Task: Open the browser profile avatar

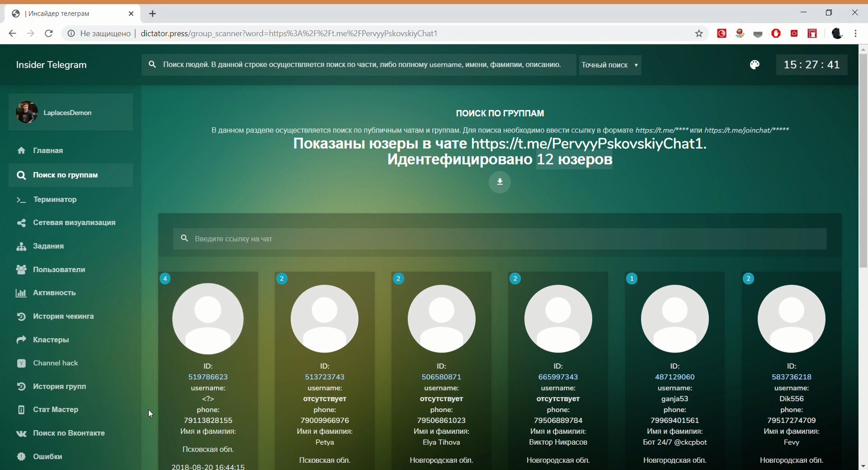Action: click(x=837, y=33)
